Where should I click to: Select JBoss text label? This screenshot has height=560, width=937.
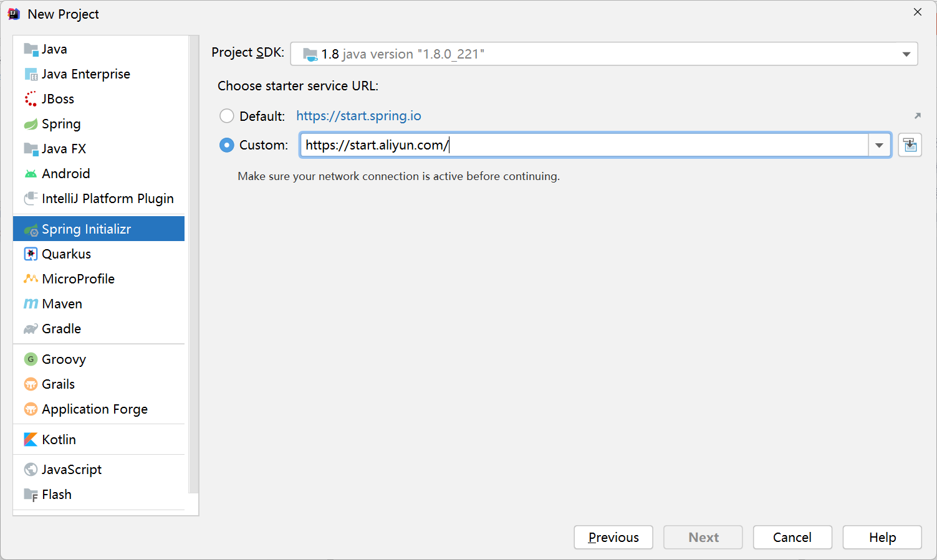pos(58,99)
